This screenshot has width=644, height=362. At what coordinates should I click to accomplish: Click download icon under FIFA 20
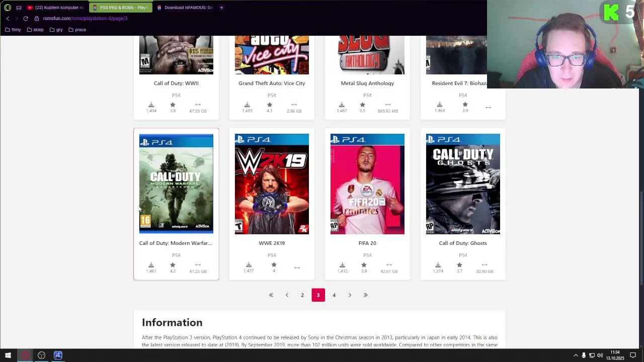(x=342, y=265)
